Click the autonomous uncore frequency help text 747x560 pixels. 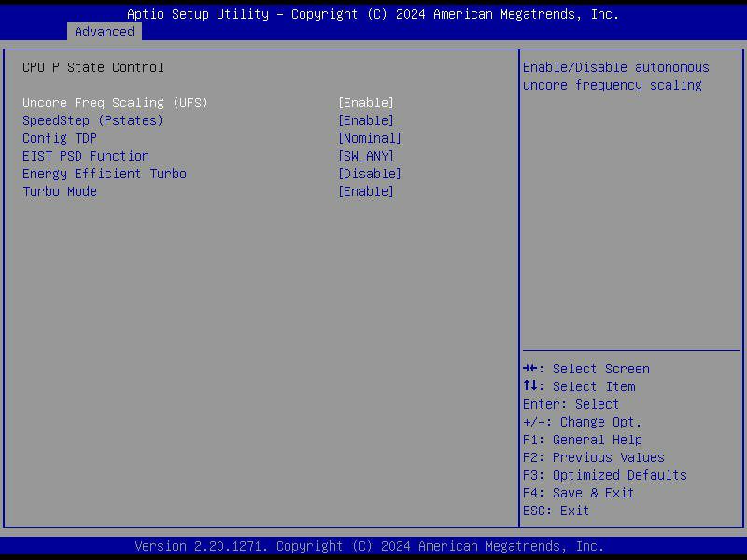(x=614, y=76)
